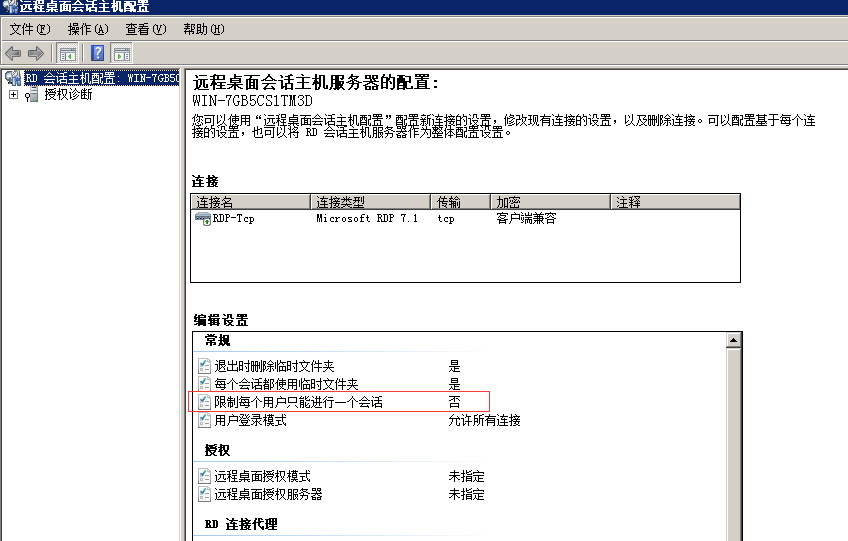Click settings list scroll up arrow

coord(733,340)
